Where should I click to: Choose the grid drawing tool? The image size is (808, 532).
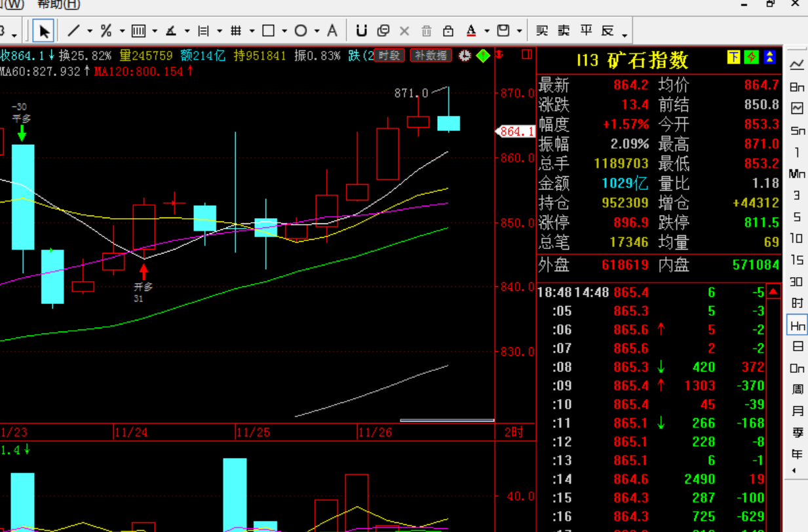(x=236, y=30)
